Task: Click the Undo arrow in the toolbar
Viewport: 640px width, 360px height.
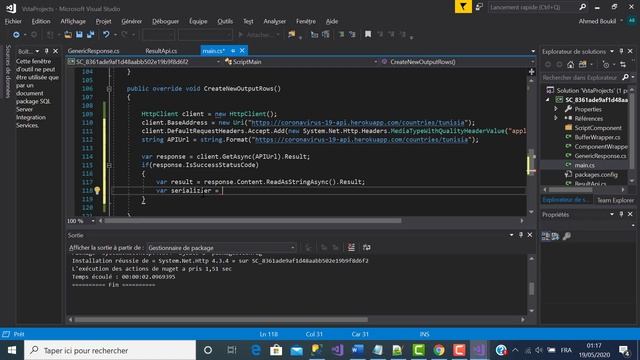Action: 106,35
